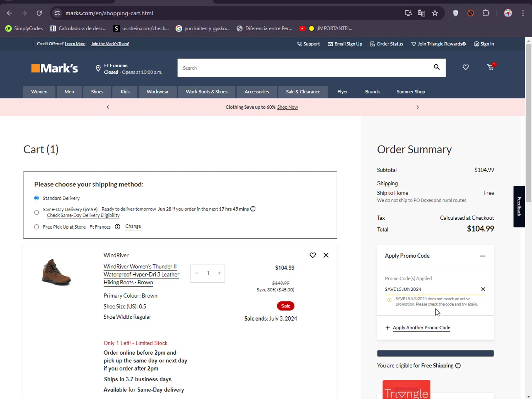532x399 pixels.
Task: Click Same-Day Delivery info icon
Action: pos(253,209)
